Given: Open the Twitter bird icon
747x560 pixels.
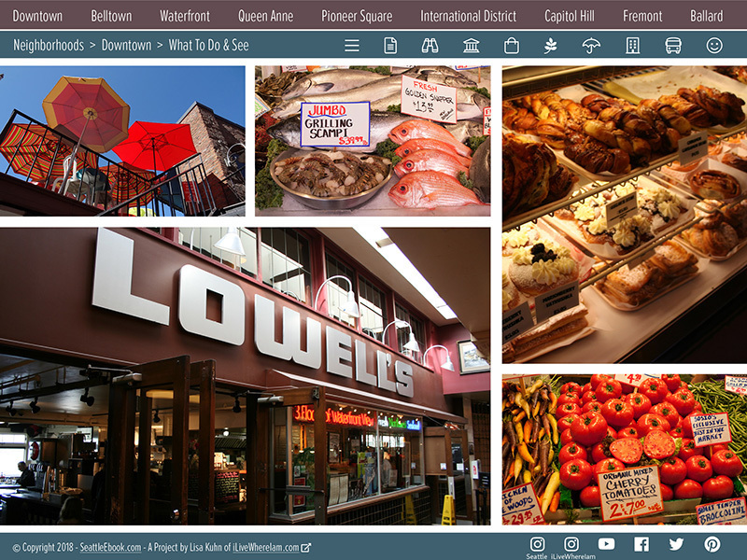Looking at the screenshot, I should coord(676,544).
